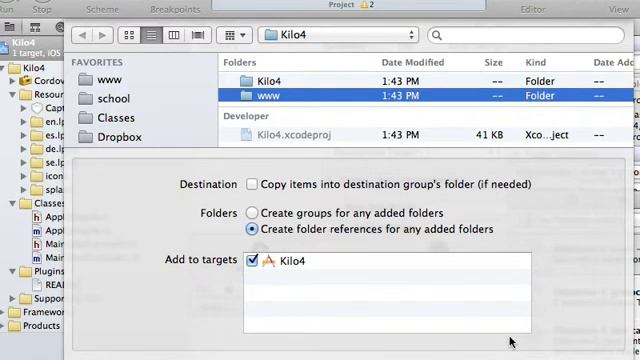Open the MainViewController header file
This screenshot has width=640, height=360.
(48, 244)
